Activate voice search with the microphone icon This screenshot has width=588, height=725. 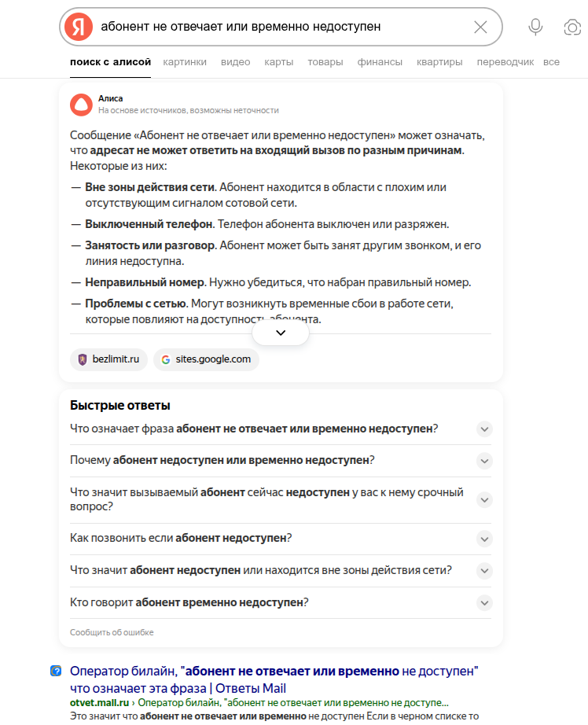[535, 26]
